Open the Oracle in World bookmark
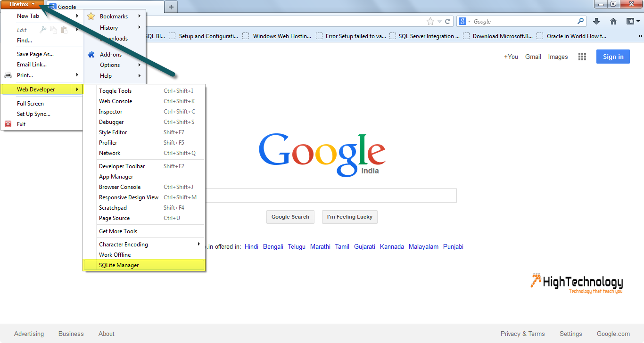This screenshot has width=644, height=343. click(571, 36)
